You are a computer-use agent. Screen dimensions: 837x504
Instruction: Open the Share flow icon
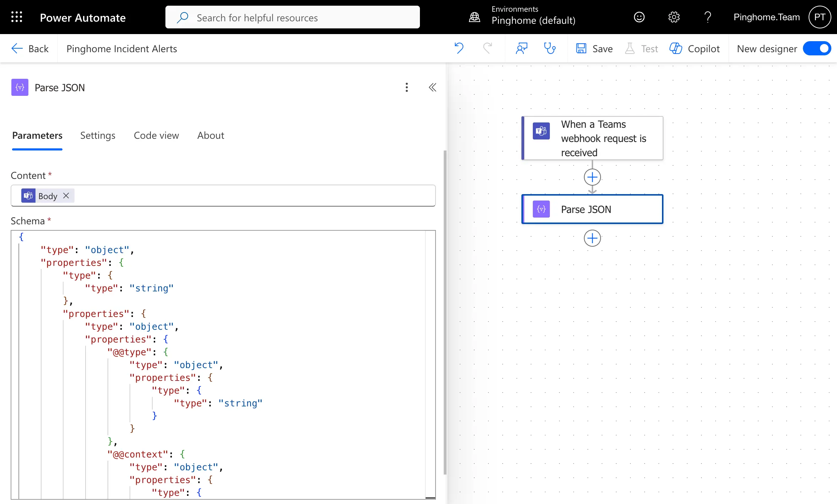(521, 48)
